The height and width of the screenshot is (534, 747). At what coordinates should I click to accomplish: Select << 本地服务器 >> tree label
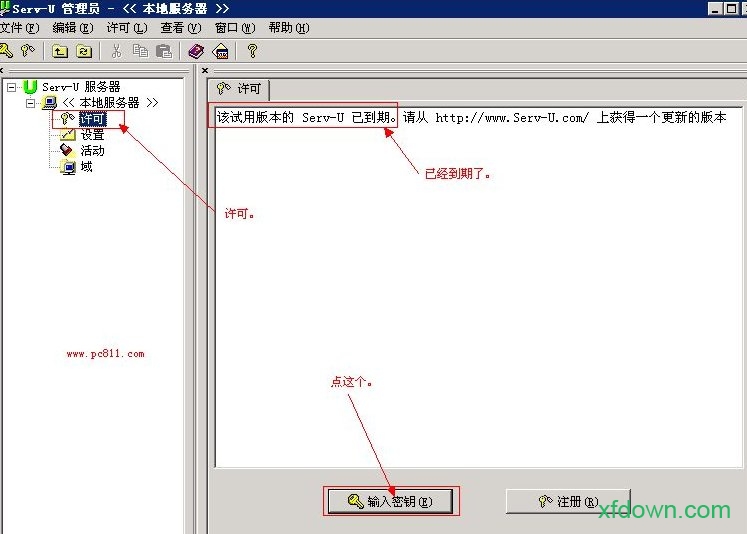[x=110, y=102]
